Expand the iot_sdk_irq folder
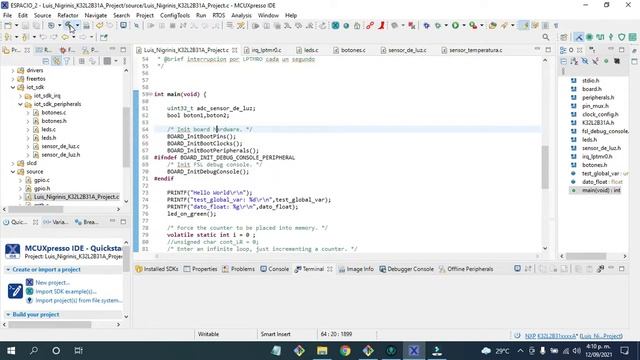 click(x=20, y=96)
